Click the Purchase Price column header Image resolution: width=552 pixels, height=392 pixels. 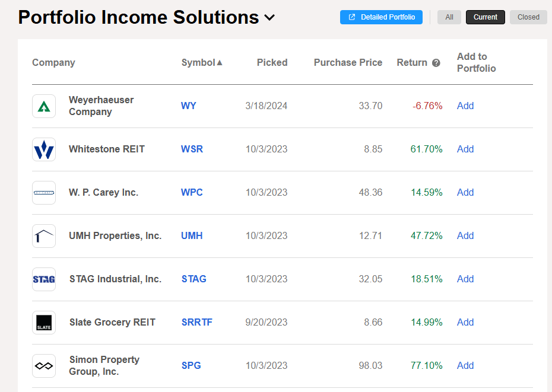[x=348, y=63]
